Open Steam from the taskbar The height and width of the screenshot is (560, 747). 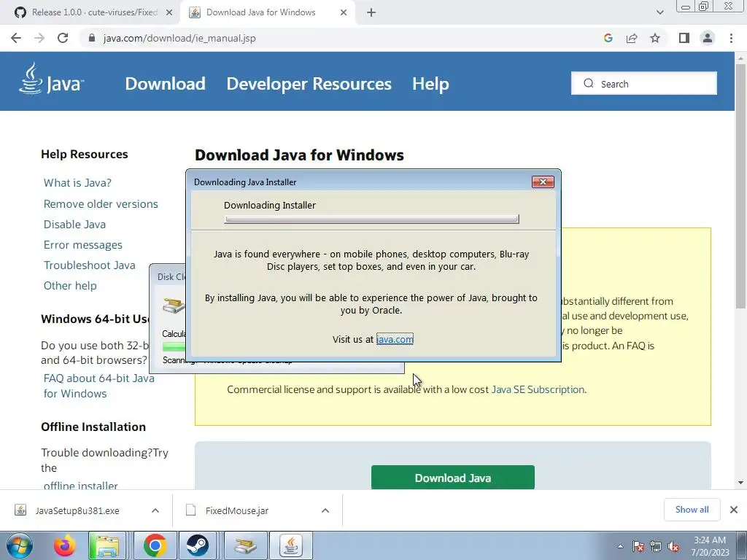pyautogui.click(x=197, y=545)
